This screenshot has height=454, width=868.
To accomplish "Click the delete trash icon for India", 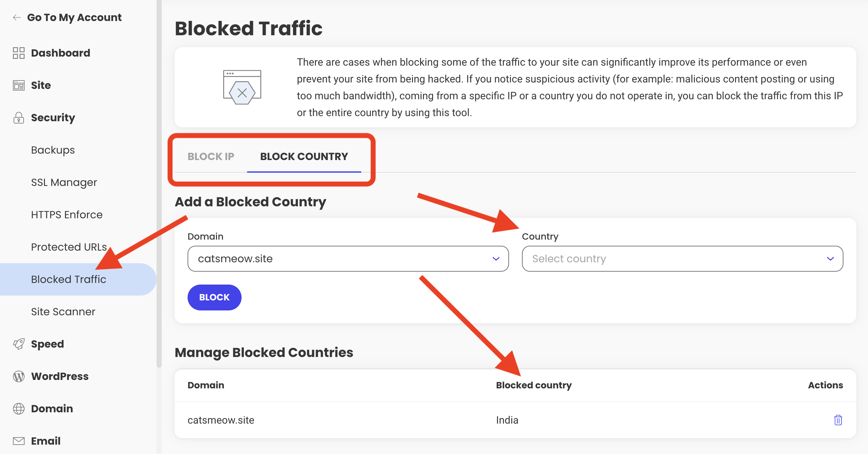I will pos(838,419).
